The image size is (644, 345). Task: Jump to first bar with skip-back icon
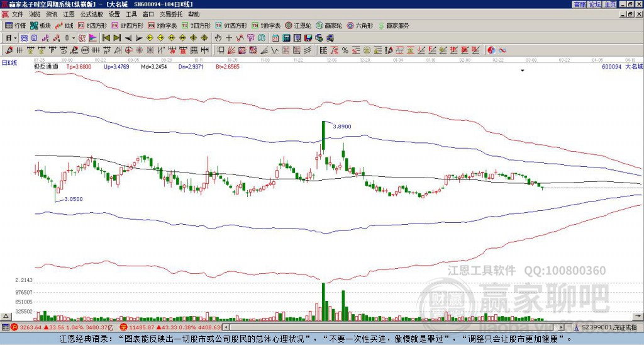click(x=106, y=38)
